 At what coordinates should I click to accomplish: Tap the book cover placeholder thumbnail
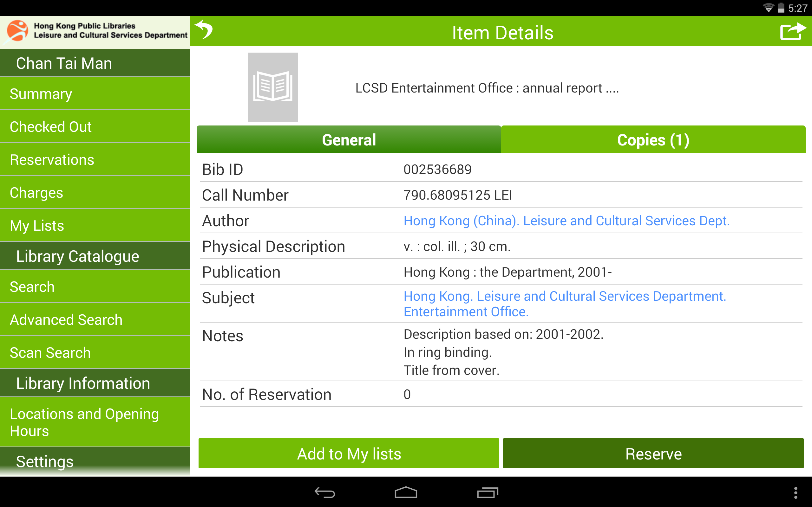pyautogui.click(x=272, y=87)
